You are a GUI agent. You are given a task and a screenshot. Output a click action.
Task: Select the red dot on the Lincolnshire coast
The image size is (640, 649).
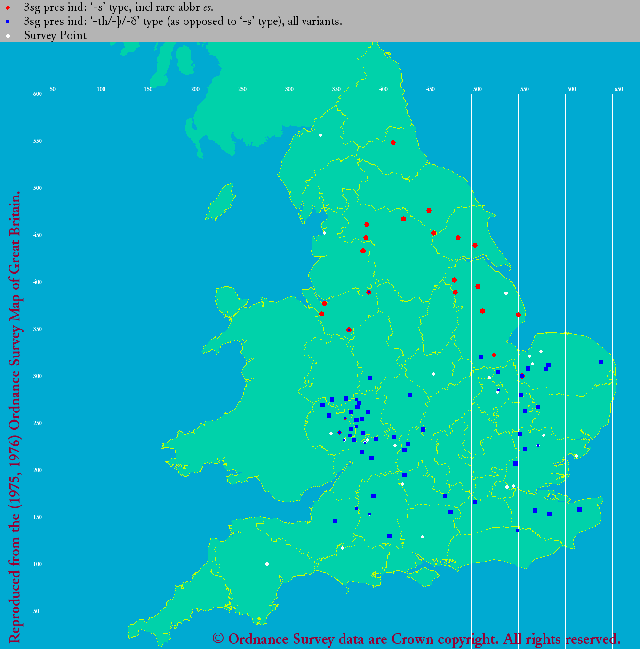(x=518, y=315)
